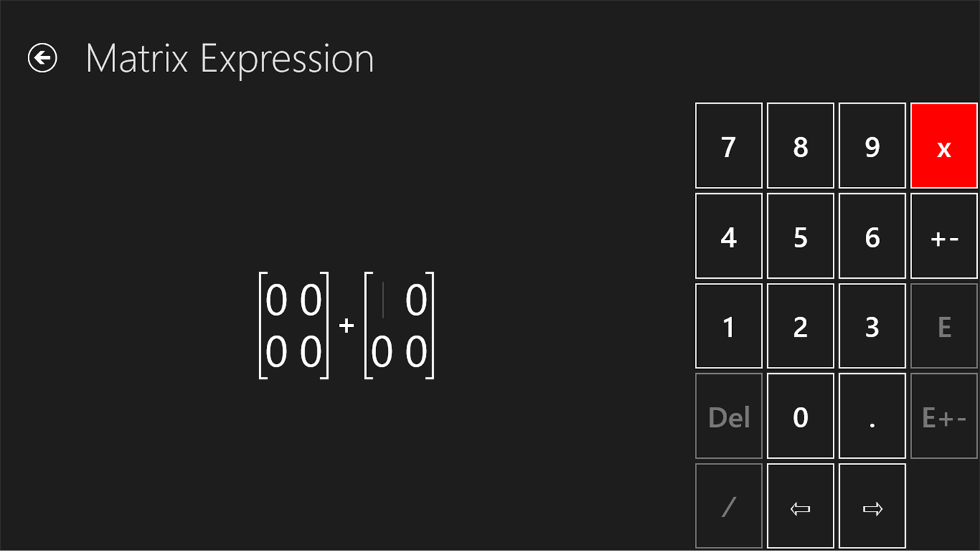The image size is (980, 551).
Task: Tap the left arrow navigation key
Action: 800,507
